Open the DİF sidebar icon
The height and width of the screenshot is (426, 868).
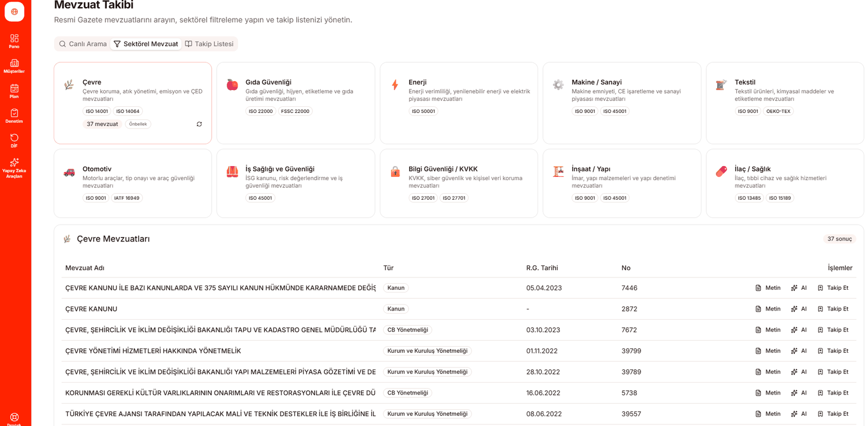click(x=14, y=141)
